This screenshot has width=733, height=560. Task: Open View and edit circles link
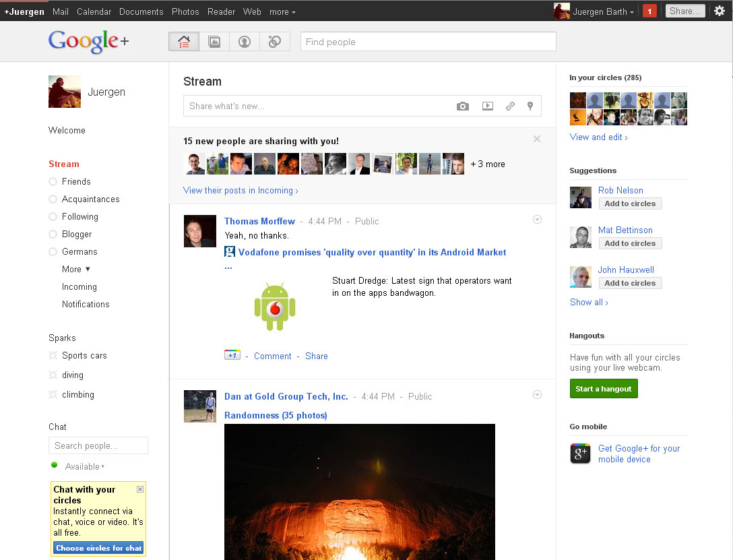click(598, 137)
